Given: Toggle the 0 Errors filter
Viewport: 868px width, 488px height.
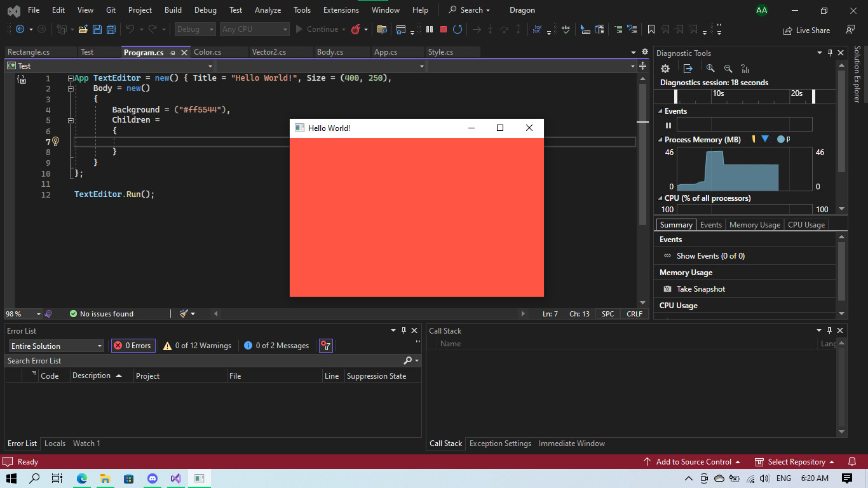Looking at the screenshot, I should point(133,346).
